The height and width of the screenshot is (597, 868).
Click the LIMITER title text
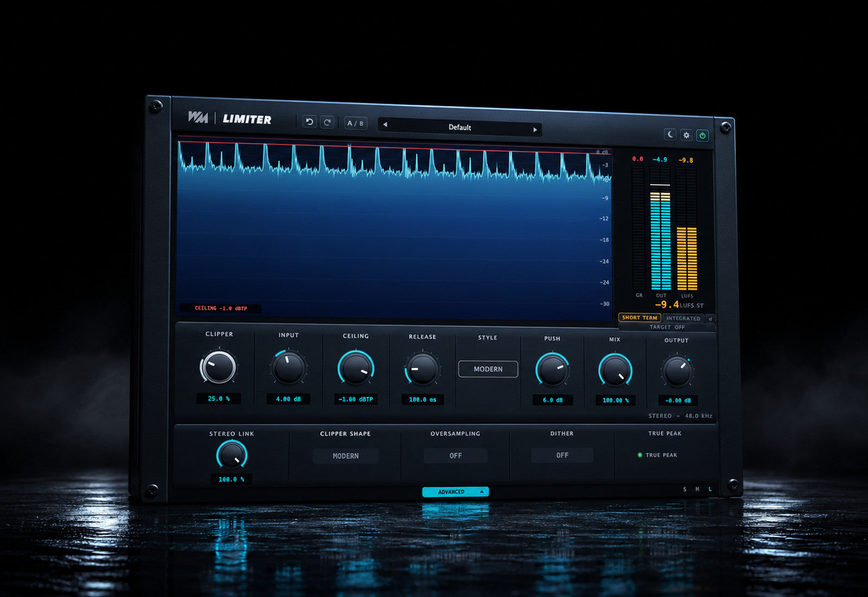(x=247, y=119)
